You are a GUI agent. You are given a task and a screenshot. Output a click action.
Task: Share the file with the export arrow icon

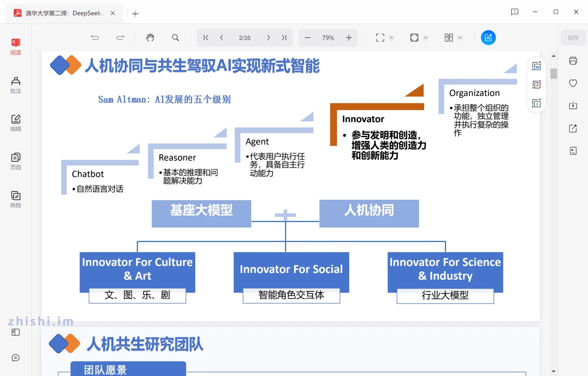tap(573, 128)
